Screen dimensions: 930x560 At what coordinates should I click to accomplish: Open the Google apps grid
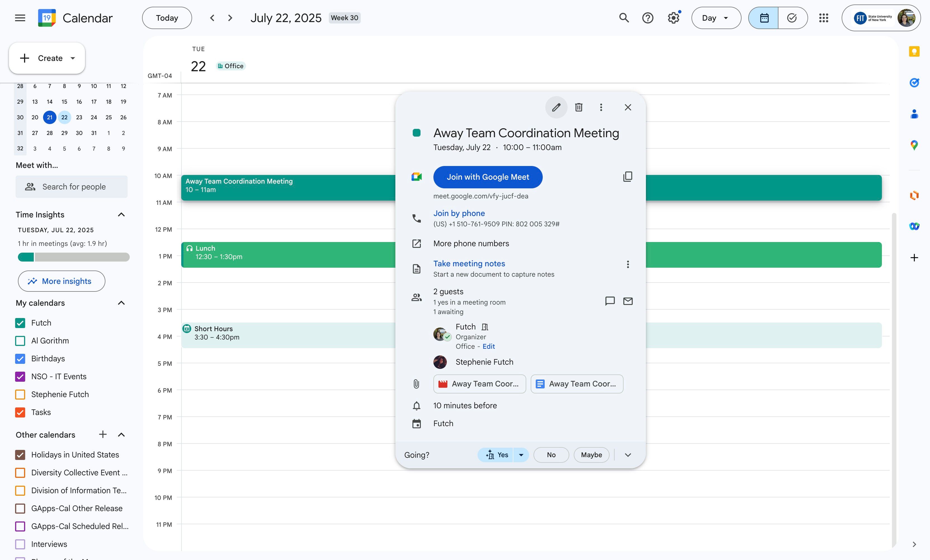[x=823, y=18]
